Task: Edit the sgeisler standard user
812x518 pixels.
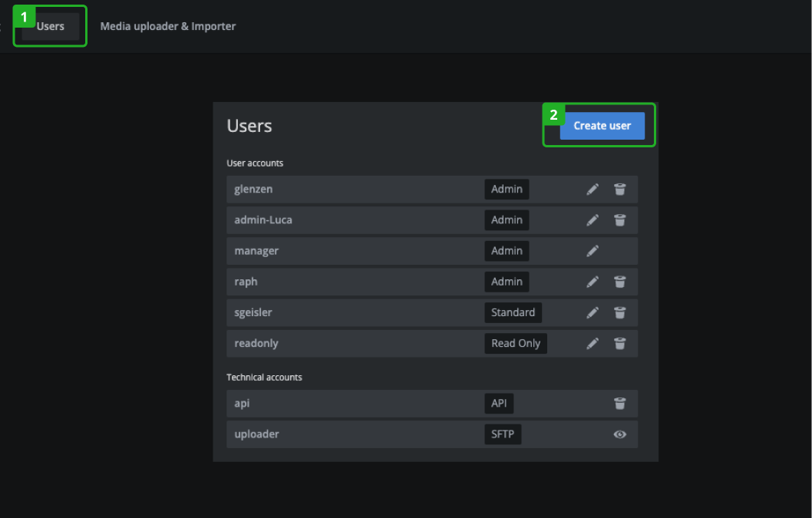Action: 592,312
